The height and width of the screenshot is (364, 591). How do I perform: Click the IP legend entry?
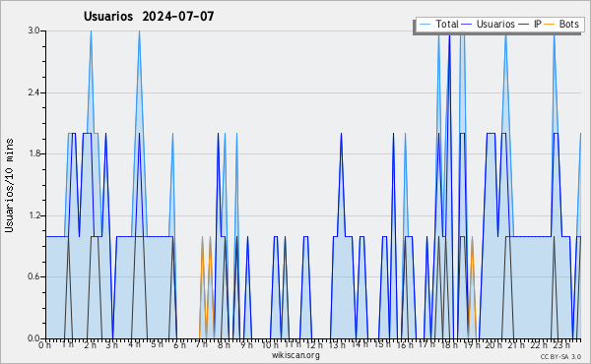[x=530, y=24]
